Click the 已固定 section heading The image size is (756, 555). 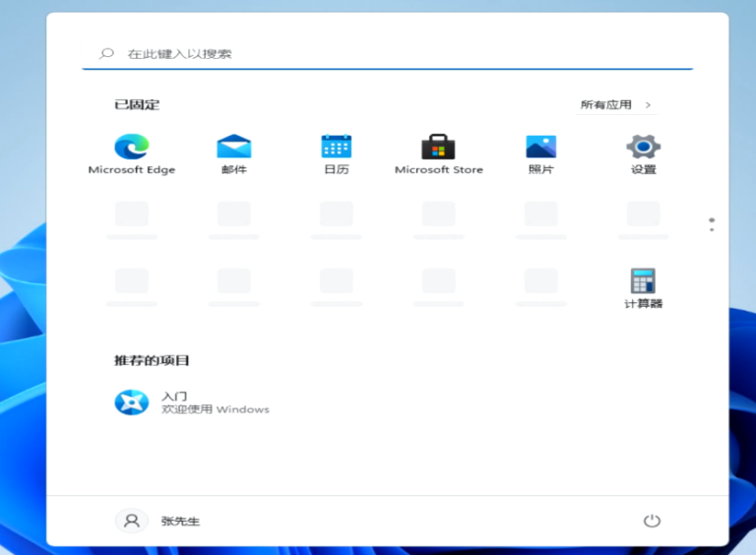pyautogui.click(x=137, y=104)
